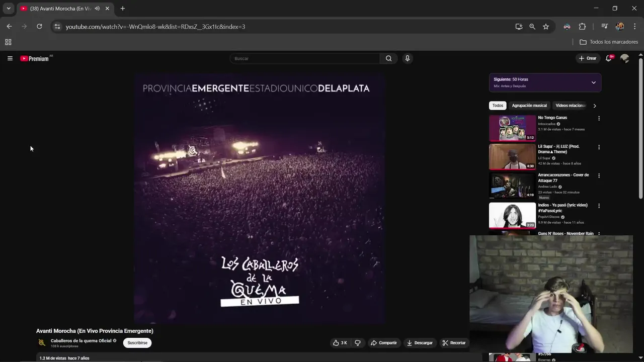This screenshot has width=644, height=362.
Task: Bookmark this page with star icon
Action: click(x=546, y=27)
